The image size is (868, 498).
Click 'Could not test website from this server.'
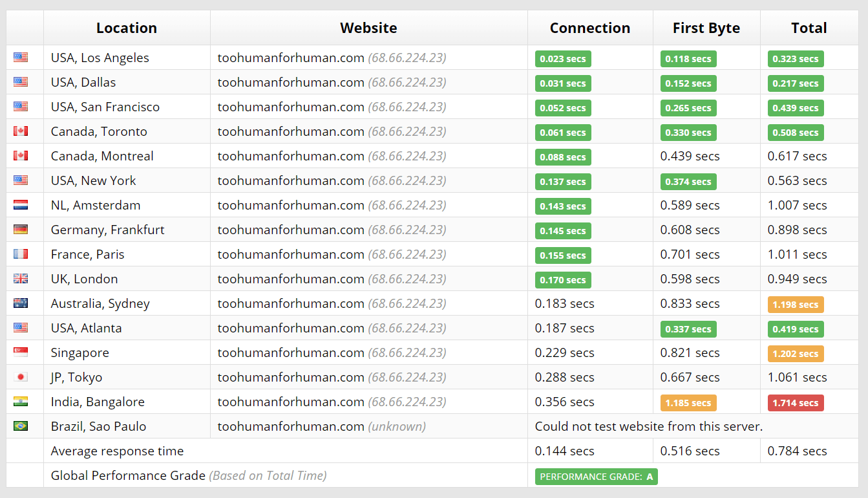(649, 426)
